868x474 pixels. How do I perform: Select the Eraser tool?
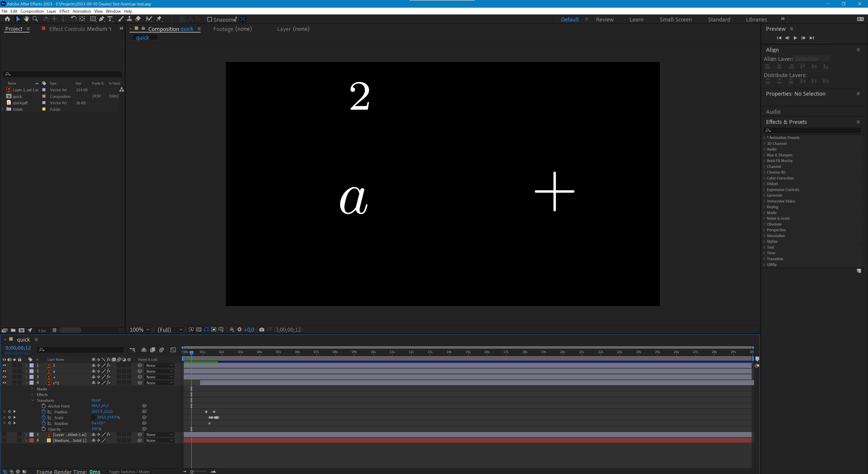pos(138,19)
